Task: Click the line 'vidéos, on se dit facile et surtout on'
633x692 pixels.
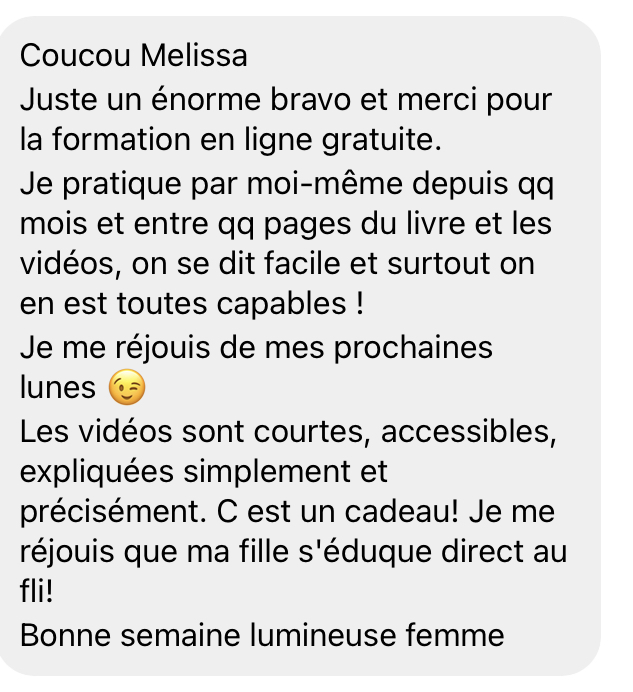Action: [x=277, y=264]
